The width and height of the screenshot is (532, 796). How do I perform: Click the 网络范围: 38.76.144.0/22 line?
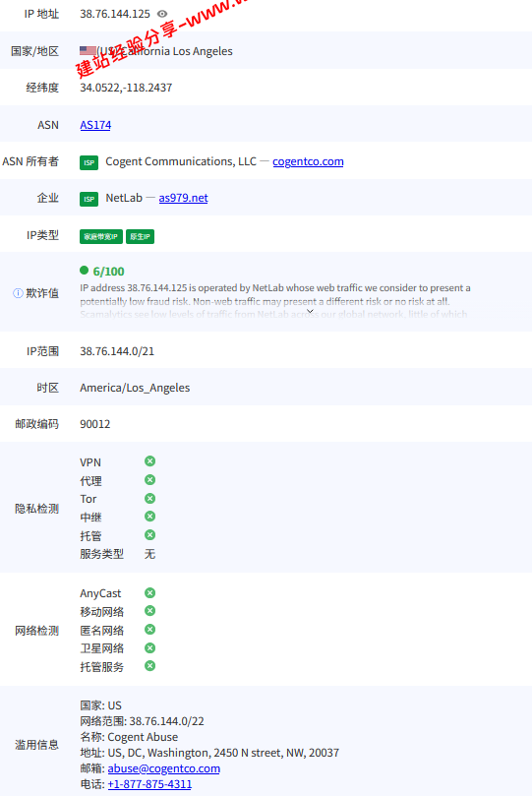point(142,721)
